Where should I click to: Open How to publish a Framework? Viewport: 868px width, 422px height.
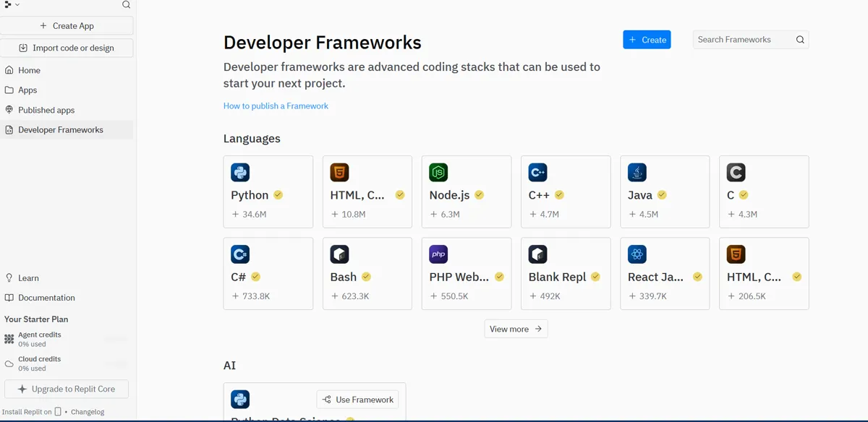pyautogui.click(x=276, y=105)
